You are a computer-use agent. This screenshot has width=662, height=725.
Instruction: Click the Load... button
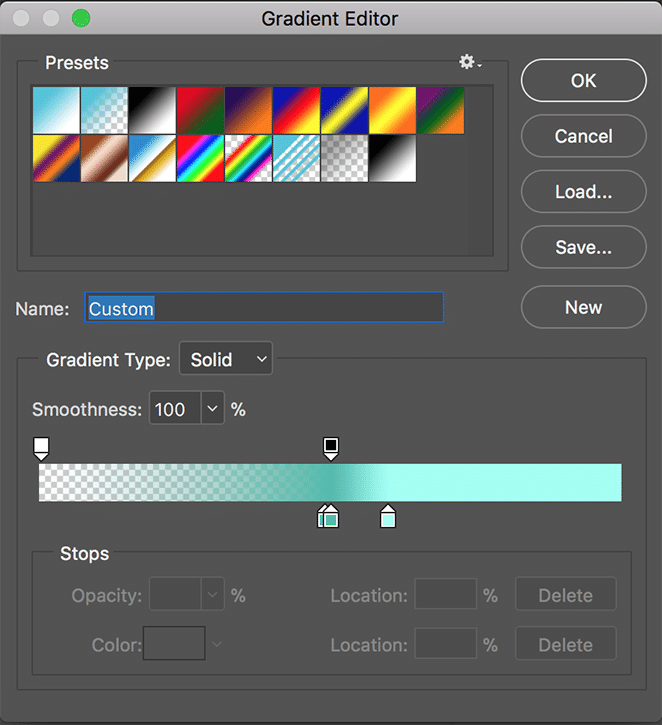point(583,191)
